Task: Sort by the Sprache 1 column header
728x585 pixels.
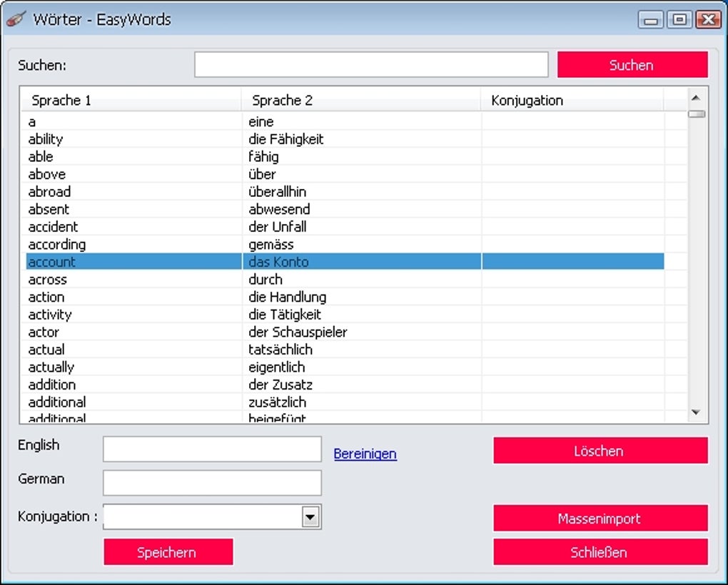Action: (131, 100)
